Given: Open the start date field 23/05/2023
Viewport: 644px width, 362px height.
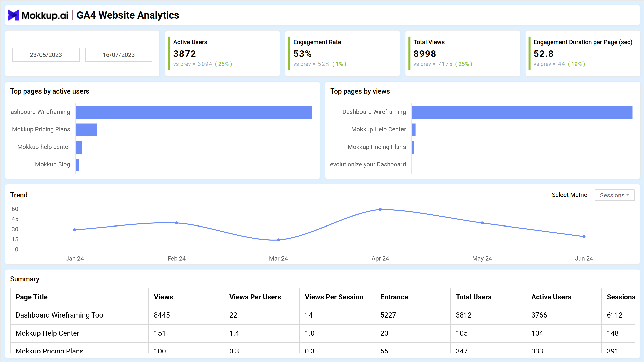Looking at the screenshot, I should (46, 55).
